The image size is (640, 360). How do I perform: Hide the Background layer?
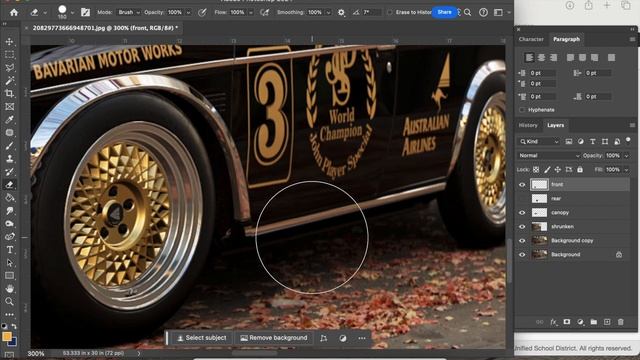[x=522, y=255]
